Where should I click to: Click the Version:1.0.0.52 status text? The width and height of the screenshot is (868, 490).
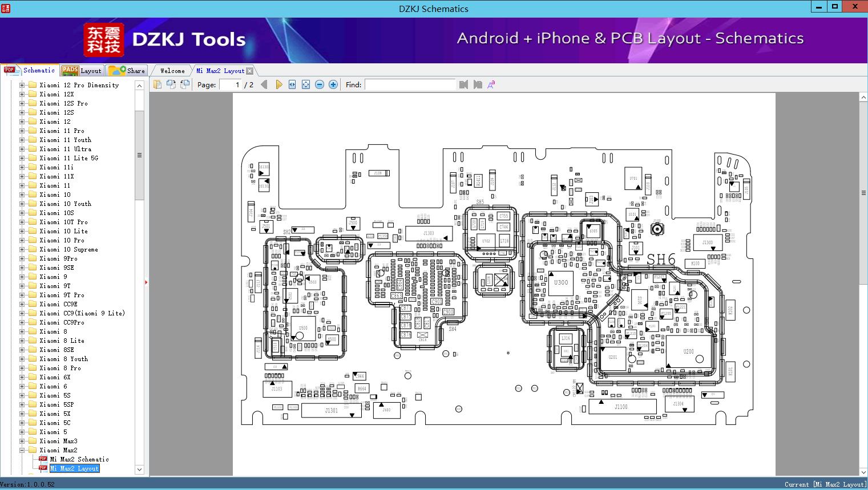27,484
